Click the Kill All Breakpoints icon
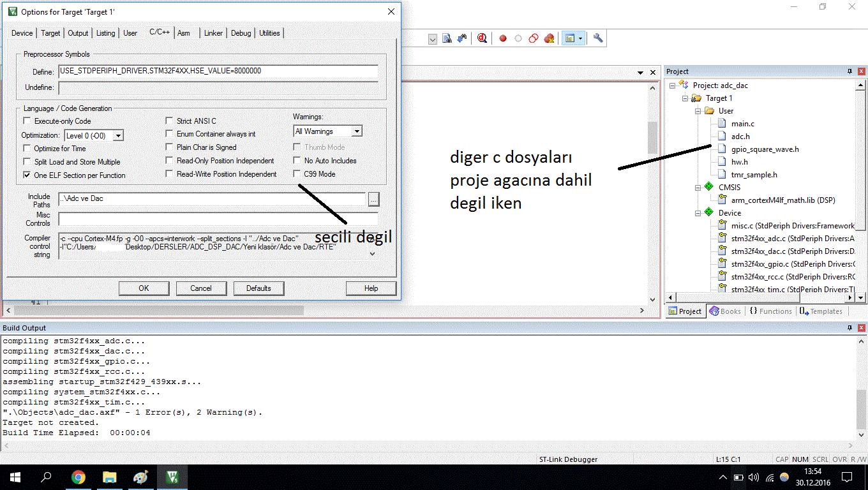This screenshot has width=868, height=490. [549, 38]
